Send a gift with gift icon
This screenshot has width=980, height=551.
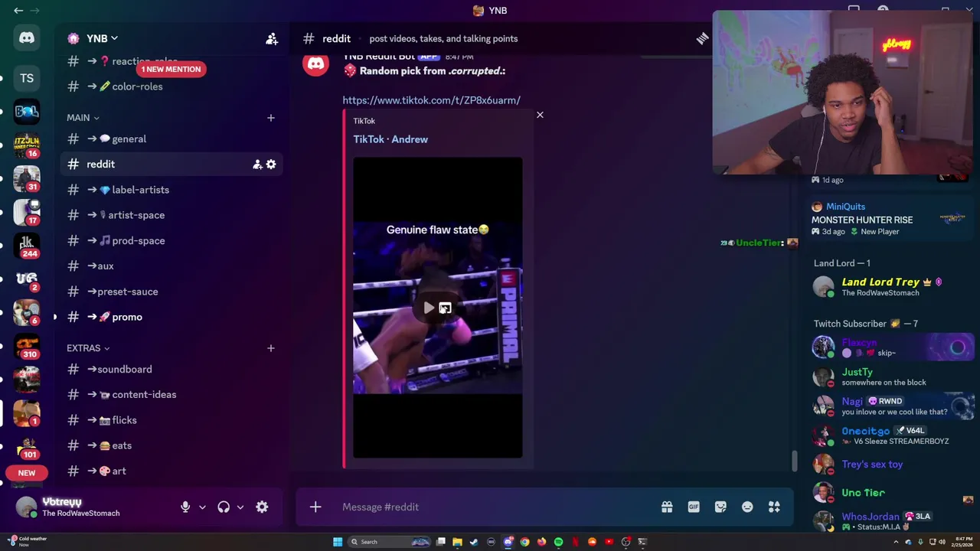[667, 507]
